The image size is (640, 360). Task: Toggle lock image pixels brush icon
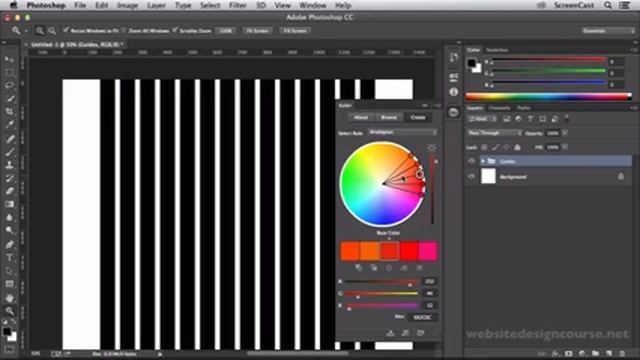coord(495,147)
